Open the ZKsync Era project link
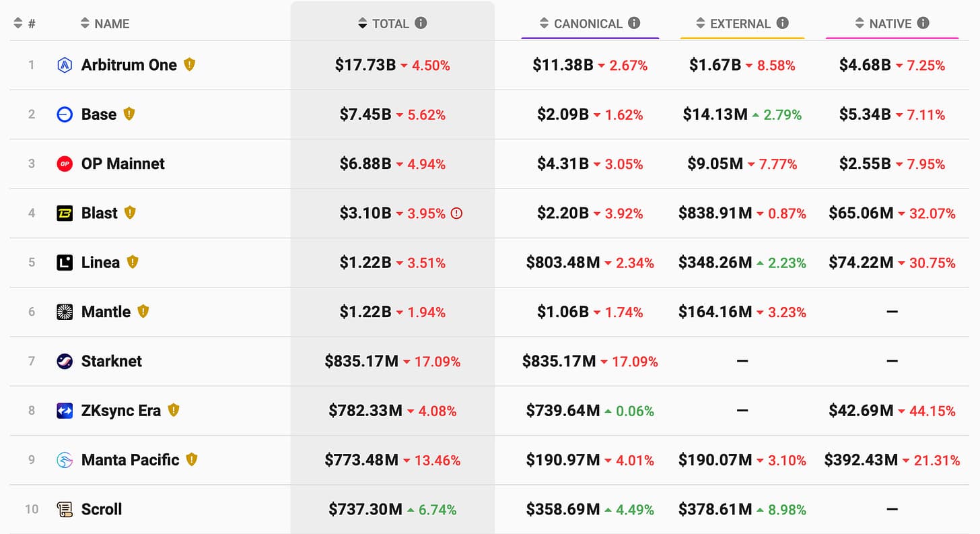The height and width of the screenshot is (534, 980). (121, 411)
